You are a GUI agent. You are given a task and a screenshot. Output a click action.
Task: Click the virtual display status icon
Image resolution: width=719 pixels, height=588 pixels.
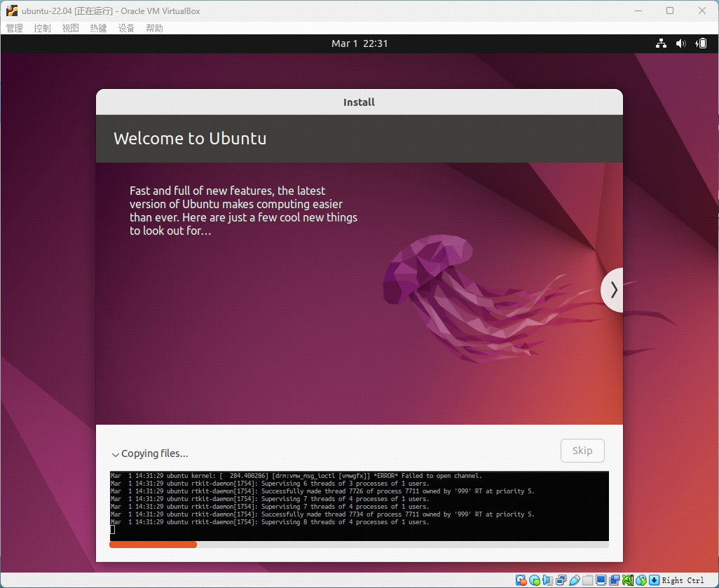click(x=601, y=580)
